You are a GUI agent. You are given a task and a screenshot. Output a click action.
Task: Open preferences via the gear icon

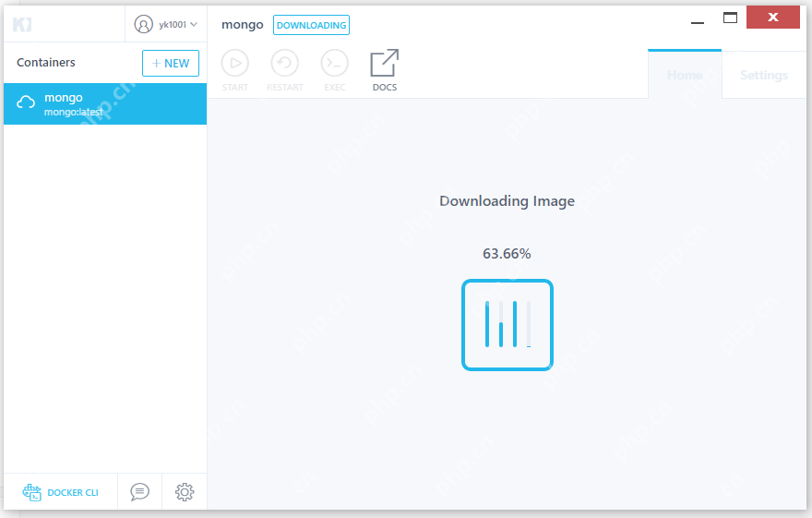(x=185, y=491)
